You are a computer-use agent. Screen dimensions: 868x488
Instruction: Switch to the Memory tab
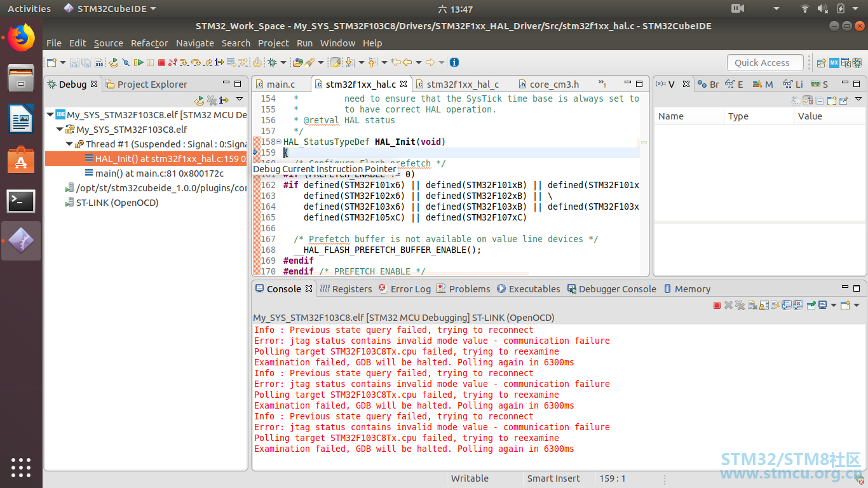pyautogui.click(x=687, y=288)
